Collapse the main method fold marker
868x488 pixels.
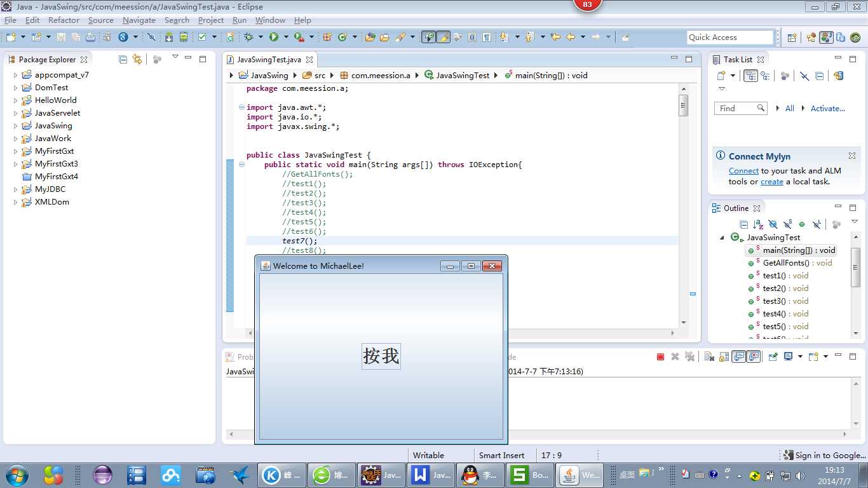(241, 165)
